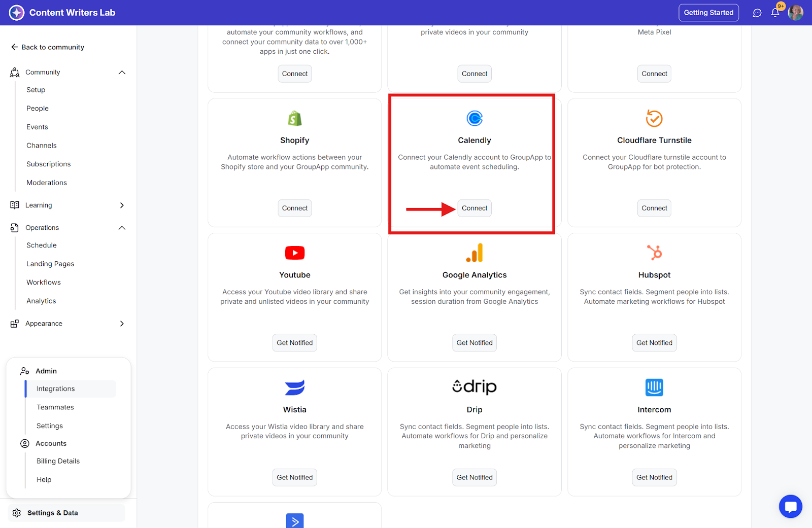Connect the Meta Pixel integration
Screen dimensions: 812x528
[654, 74]
